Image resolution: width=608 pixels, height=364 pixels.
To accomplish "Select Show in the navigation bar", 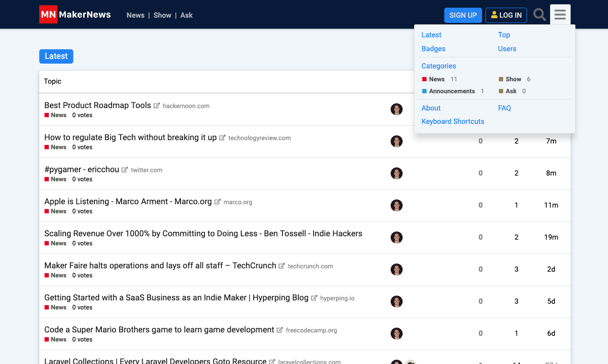I will tap(162, 15).
